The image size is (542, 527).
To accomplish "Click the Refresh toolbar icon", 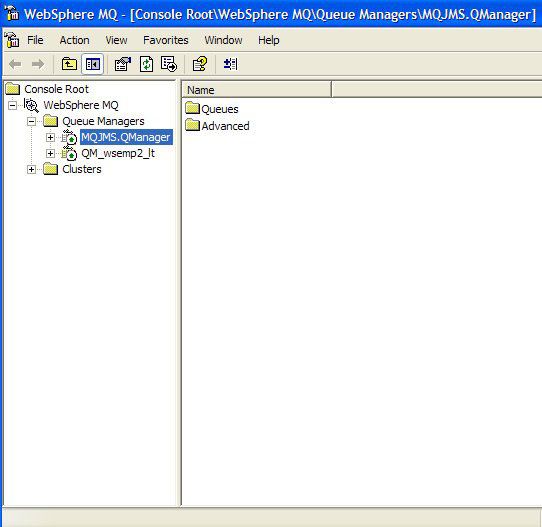I will point(146,64).
